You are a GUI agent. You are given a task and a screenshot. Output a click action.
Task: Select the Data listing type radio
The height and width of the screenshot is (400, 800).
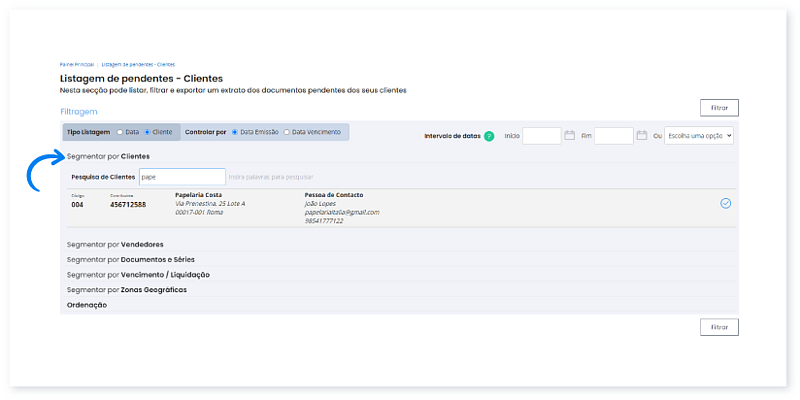[120, 132]
